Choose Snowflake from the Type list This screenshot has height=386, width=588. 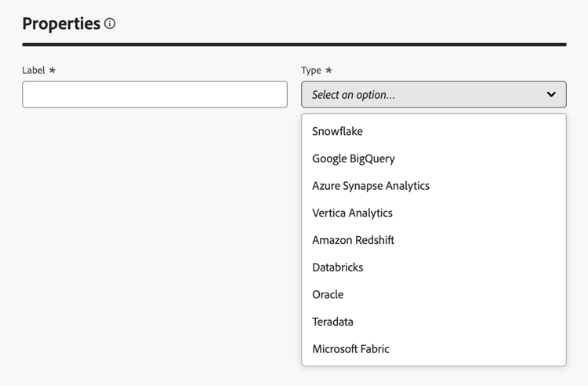coord(337,131)
